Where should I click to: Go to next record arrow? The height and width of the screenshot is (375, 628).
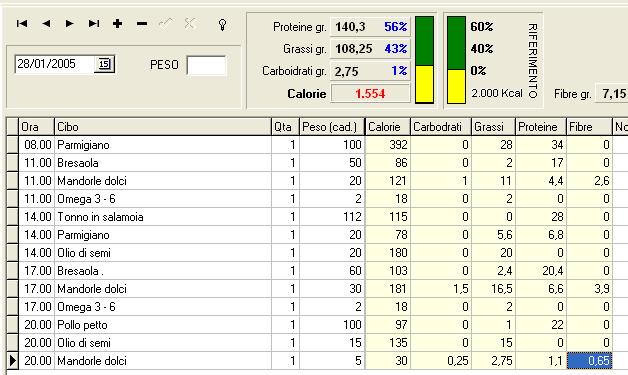[x=70, y=24]
